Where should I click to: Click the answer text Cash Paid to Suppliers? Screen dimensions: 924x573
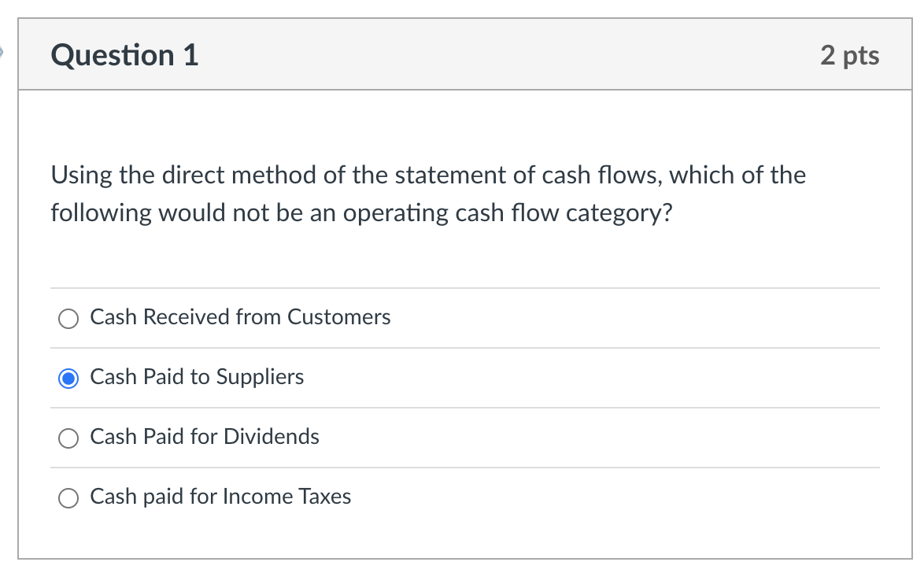(197, 378)
